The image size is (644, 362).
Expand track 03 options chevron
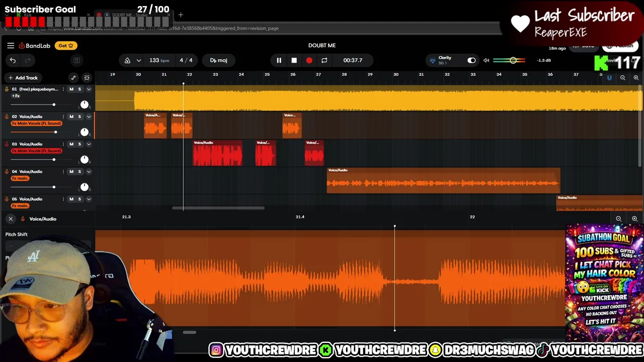pyautogui.click(x=89, y=144)
